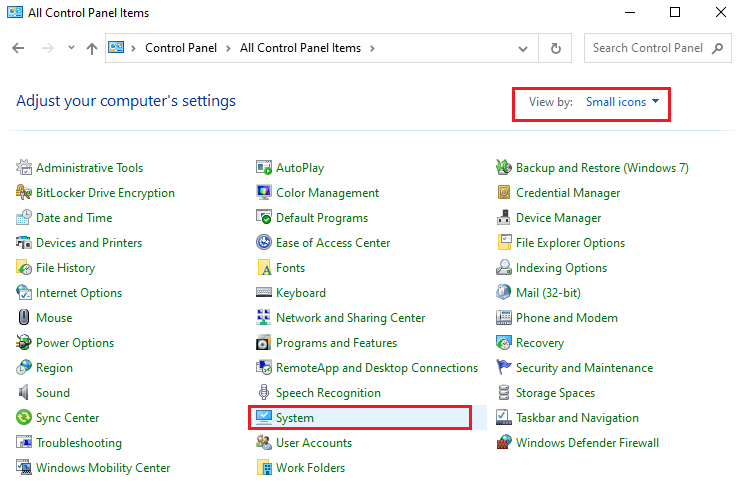Refresh the Control Panel view
The image size is (740, 493).
(x=556, y=48)
